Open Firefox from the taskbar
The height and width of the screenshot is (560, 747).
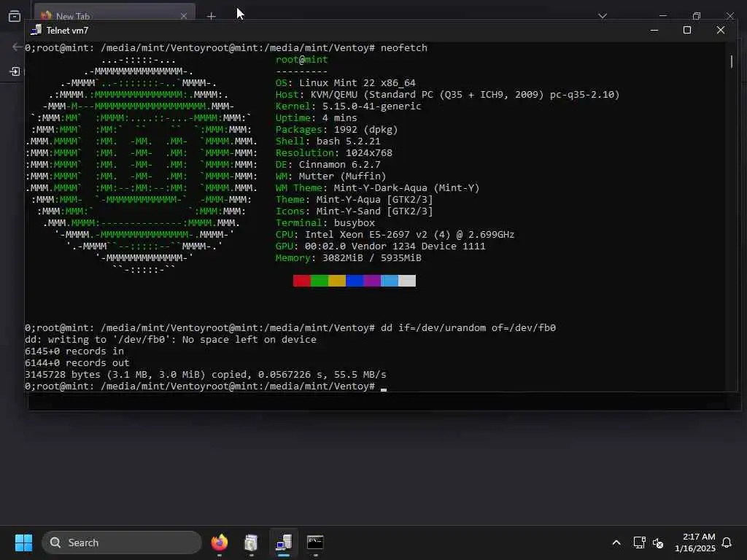click(x=219, y=542)
